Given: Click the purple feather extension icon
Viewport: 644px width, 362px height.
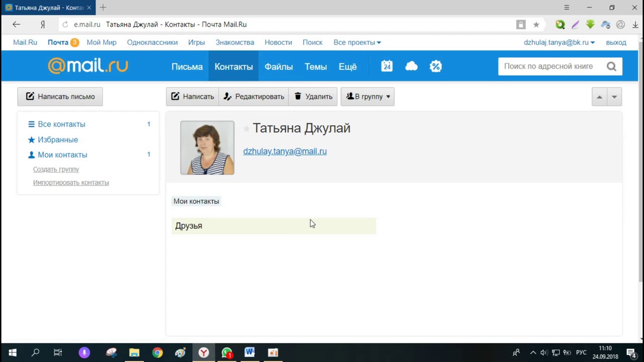Looking at the screenshot, I should pos(575,24).
